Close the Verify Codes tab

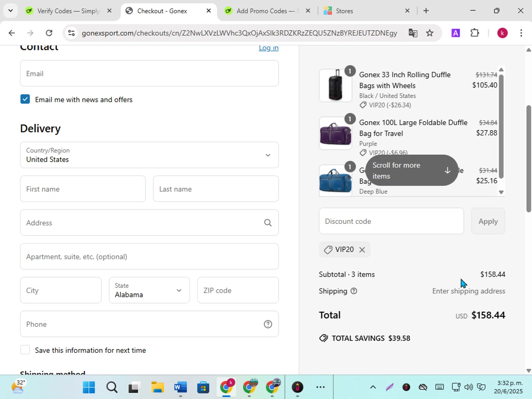(109, 11)
